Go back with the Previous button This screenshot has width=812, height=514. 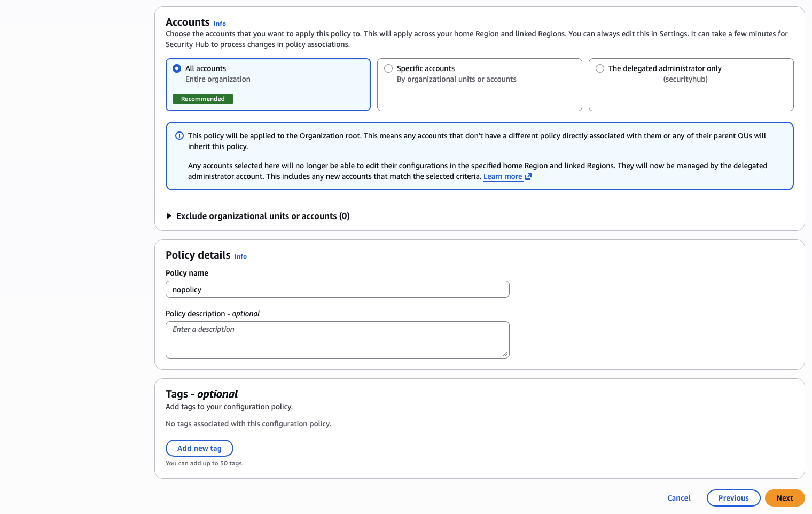[733, 498]
